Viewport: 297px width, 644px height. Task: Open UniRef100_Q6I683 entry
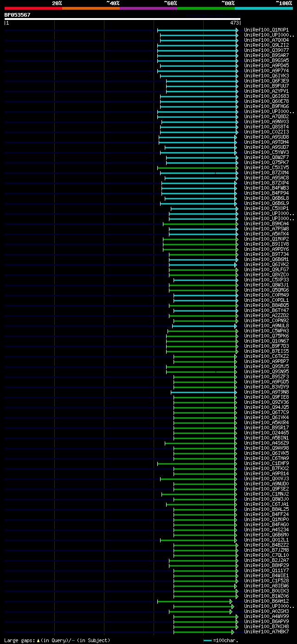[266, 96]
